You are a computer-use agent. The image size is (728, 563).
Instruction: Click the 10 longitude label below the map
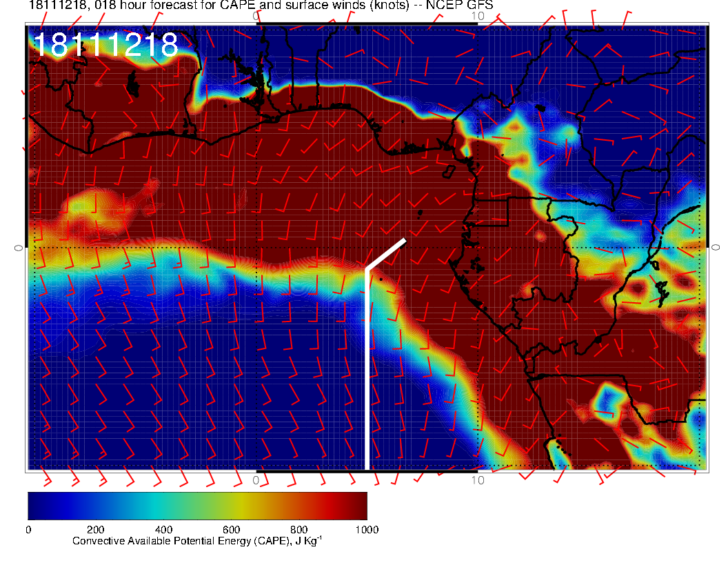[x=478, y=480]
